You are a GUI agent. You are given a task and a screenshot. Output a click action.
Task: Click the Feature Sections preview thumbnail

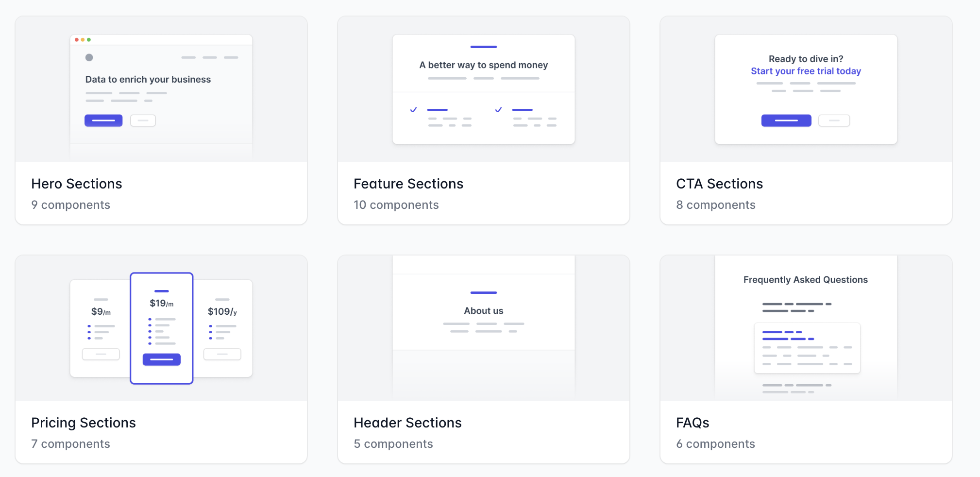(483, 89)
